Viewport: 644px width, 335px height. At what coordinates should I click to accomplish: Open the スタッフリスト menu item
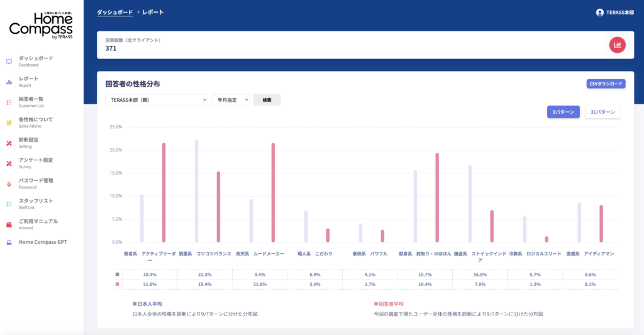coord(36,201)
